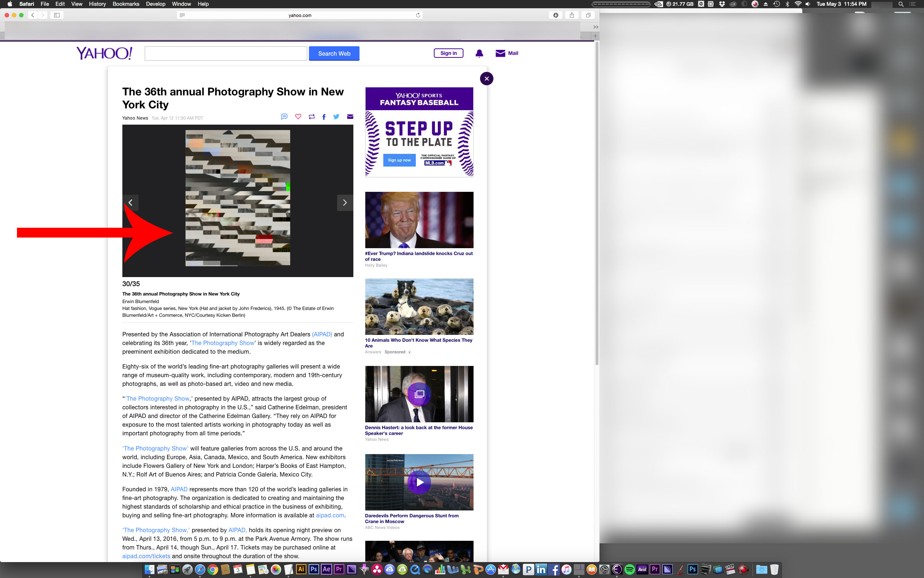Open the Safari share menu
Image resolution: width=924 pixels, height=578 pixels.
(x=572, y=15)
